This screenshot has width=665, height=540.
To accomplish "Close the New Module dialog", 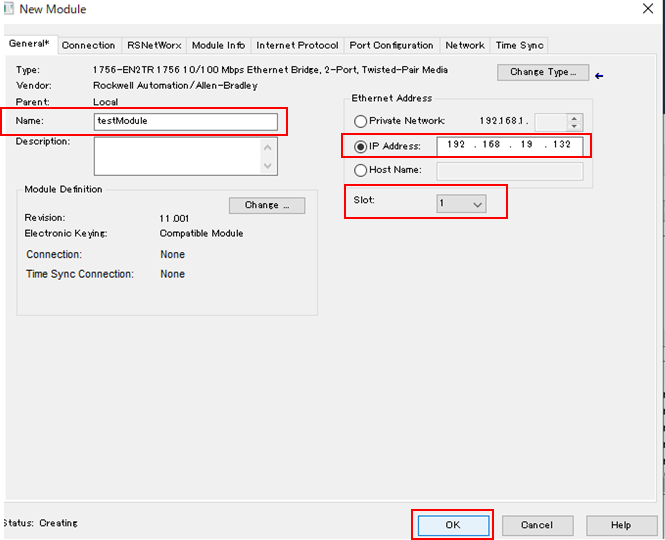I will click(646, 10).
